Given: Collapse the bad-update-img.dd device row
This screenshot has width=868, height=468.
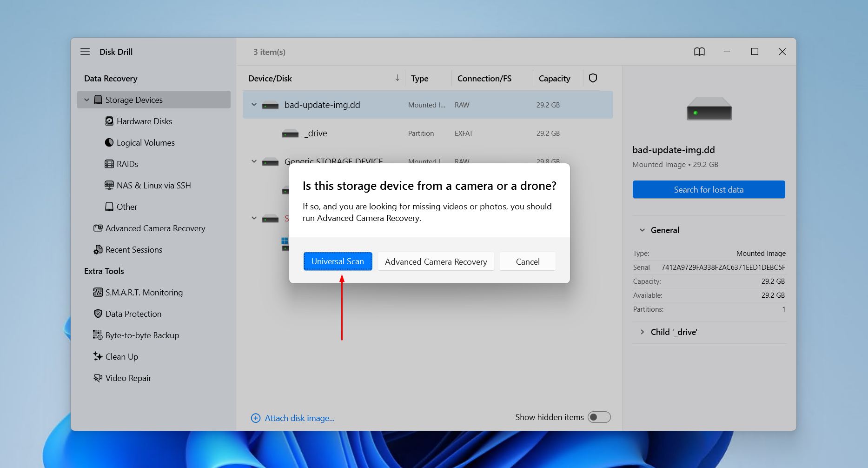Looking at the screenshot, I should click(254, 105).
